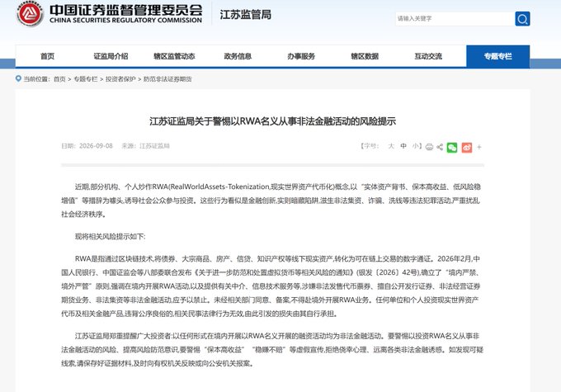This screenshot has width=561, height=392.
Task: Click the share icon
Action: [440, 147]
